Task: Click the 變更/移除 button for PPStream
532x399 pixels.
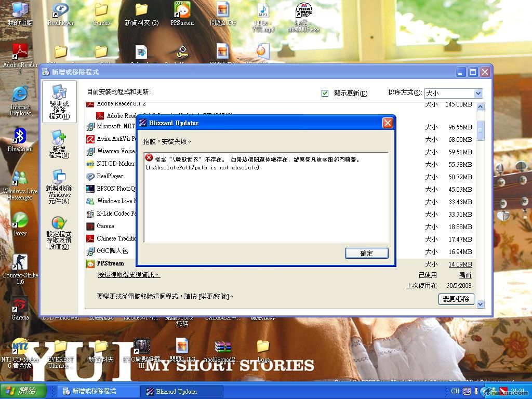Action: (456, 299)
